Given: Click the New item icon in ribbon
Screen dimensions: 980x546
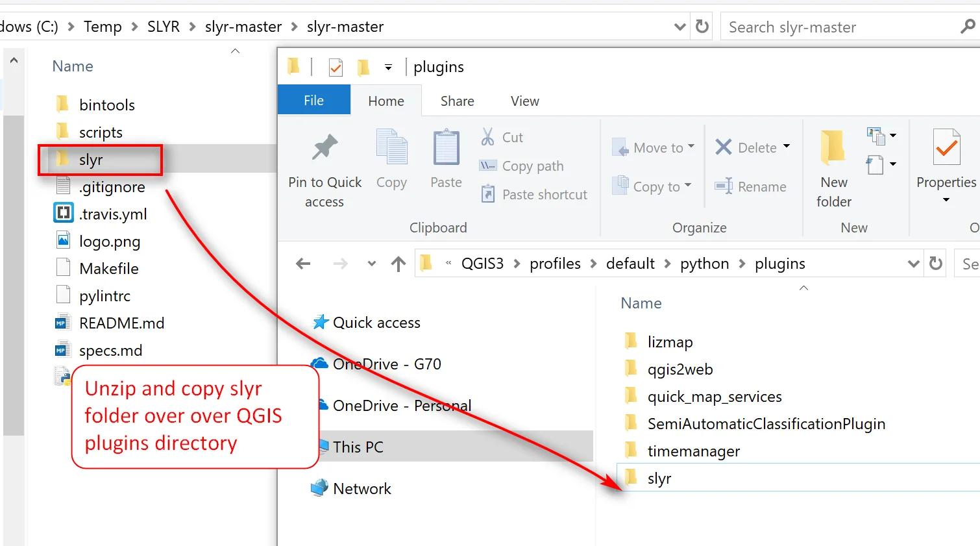Looking at the screenshot, I should pos(876,136).
